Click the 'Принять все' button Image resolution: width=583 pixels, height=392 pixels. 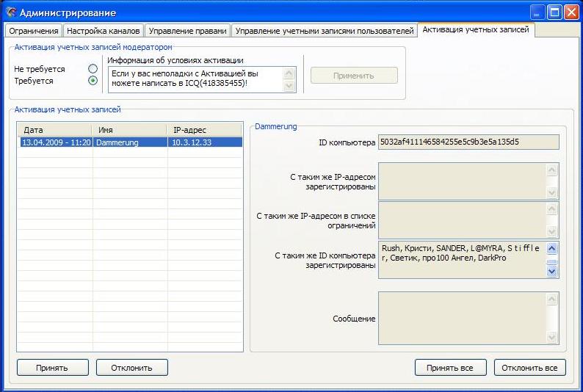[451, 368]
